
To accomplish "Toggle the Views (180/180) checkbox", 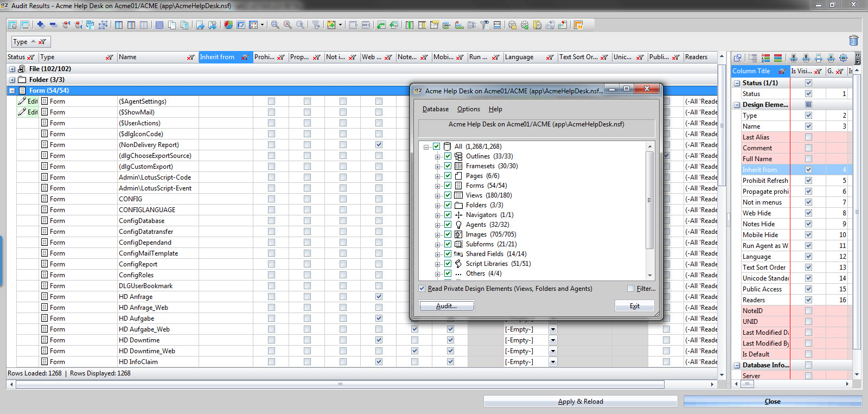I will pyautogui.click(x=448, y=195).
